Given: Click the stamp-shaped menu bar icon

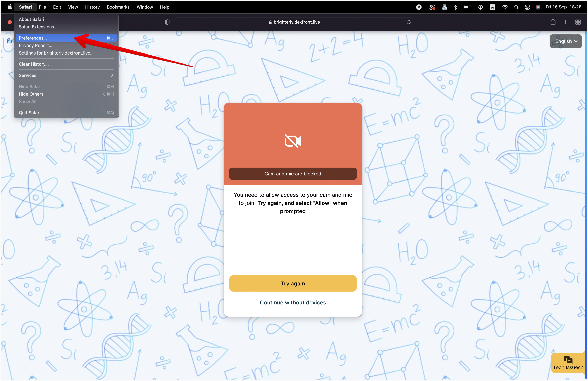Looking at the screenshot, I should click(444, 7).
